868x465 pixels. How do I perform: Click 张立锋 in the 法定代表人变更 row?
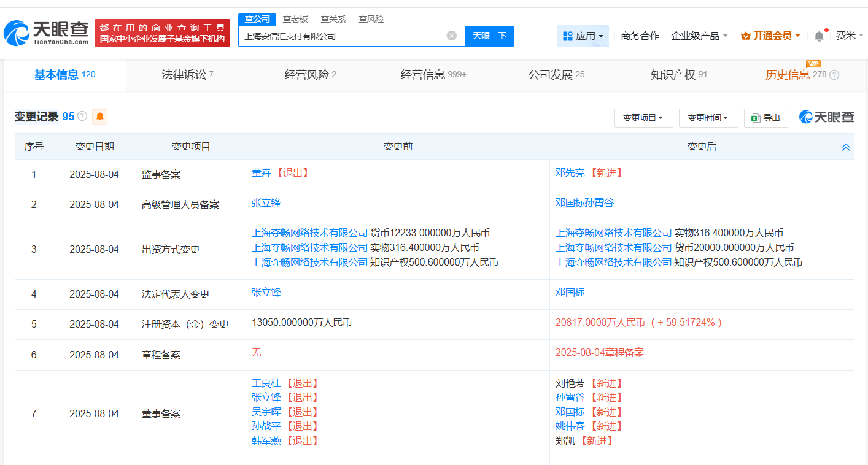point(266,292)
